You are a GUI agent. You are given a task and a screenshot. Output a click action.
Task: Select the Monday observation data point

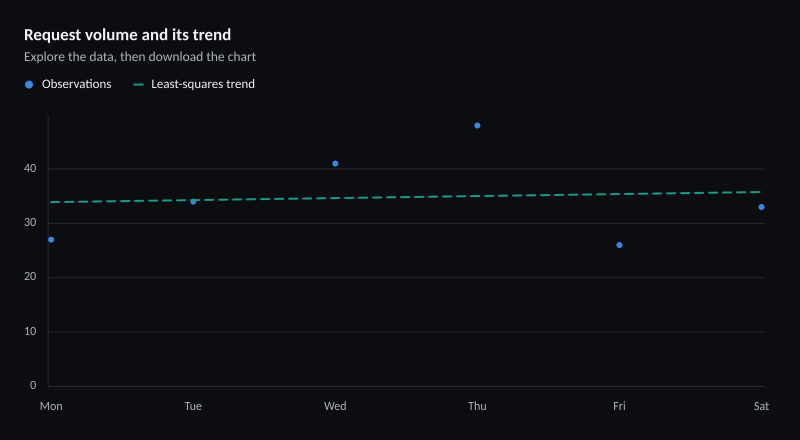[x=51, y=240]
